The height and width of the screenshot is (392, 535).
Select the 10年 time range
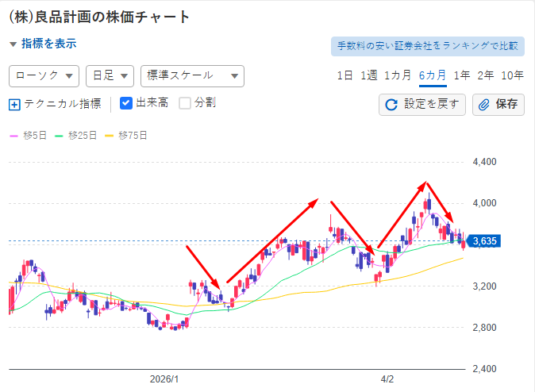coord(512,75)
